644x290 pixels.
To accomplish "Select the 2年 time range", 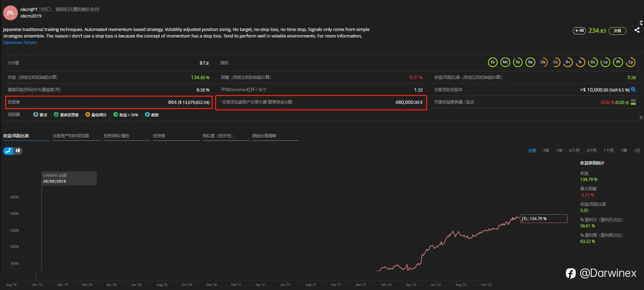I will tap(546, 151).
